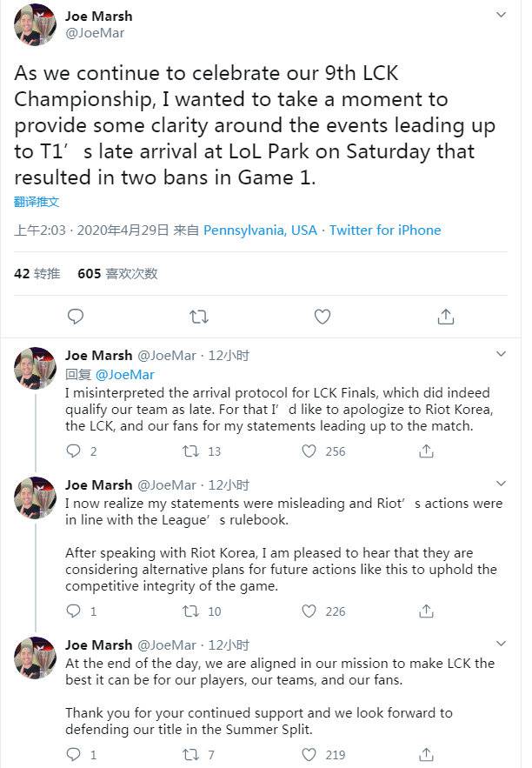
Task: Select the retweet icon below the main tweet
Action: [199, 317]
